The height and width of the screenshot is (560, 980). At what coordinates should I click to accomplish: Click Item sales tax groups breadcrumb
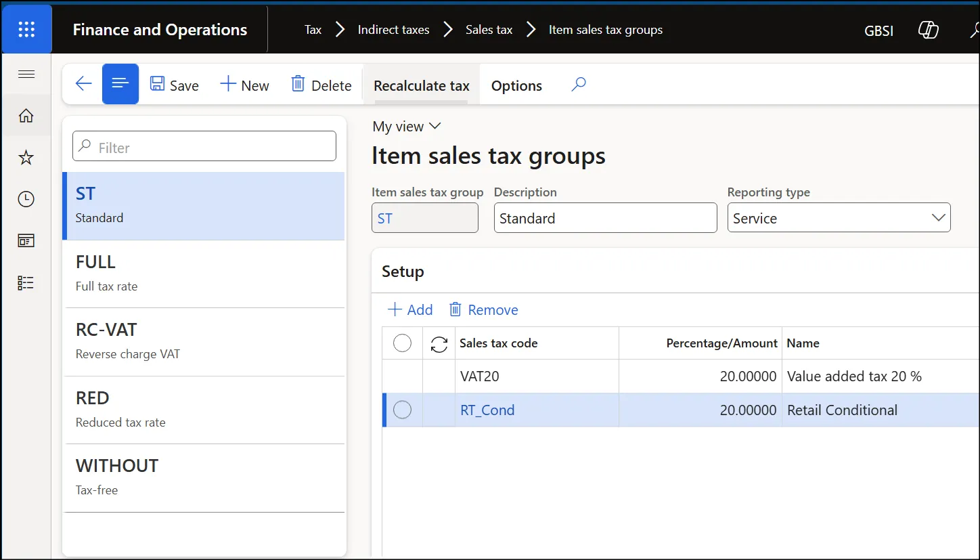click(606, 30)
